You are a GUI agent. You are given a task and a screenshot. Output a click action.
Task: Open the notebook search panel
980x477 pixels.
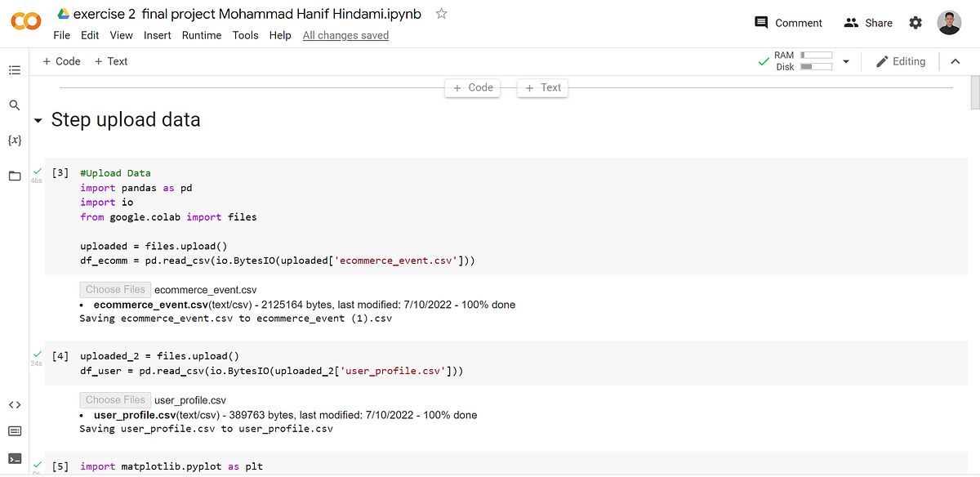[15, 105]
